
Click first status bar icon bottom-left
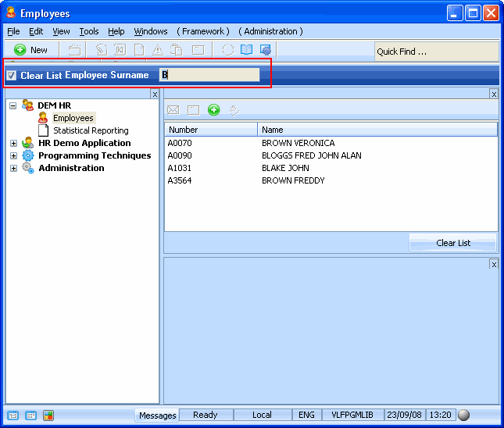tap(13, 416)
